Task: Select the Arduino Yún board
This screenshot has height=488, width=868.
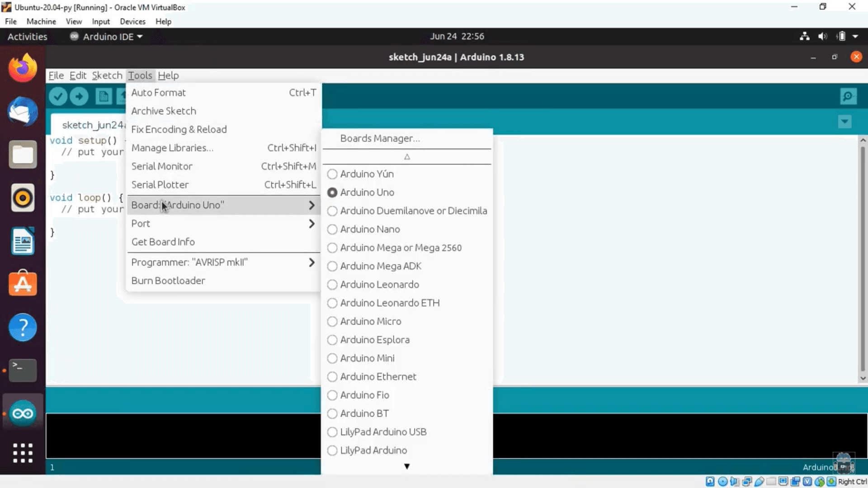Action: pos(407,174)
